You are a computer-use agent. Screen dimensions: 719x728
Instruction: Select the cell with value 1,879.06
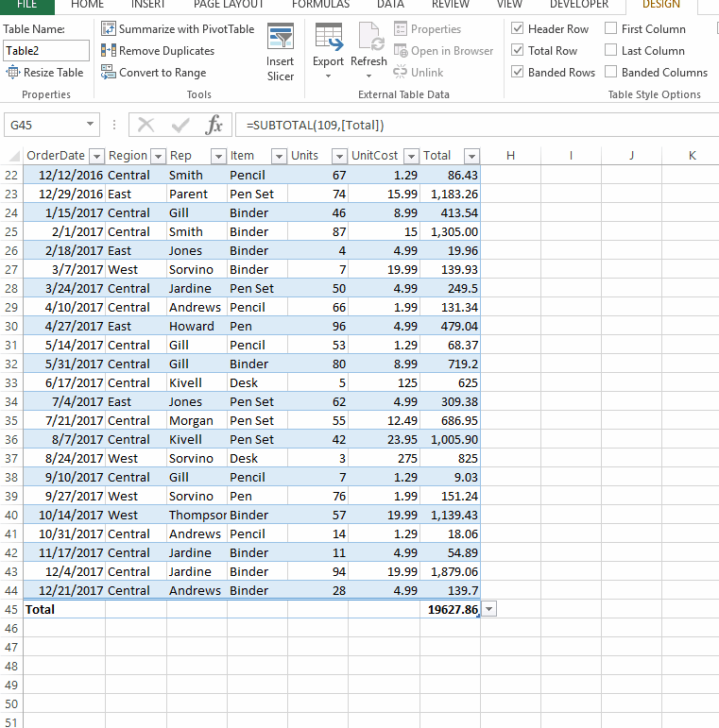(450, 571)
